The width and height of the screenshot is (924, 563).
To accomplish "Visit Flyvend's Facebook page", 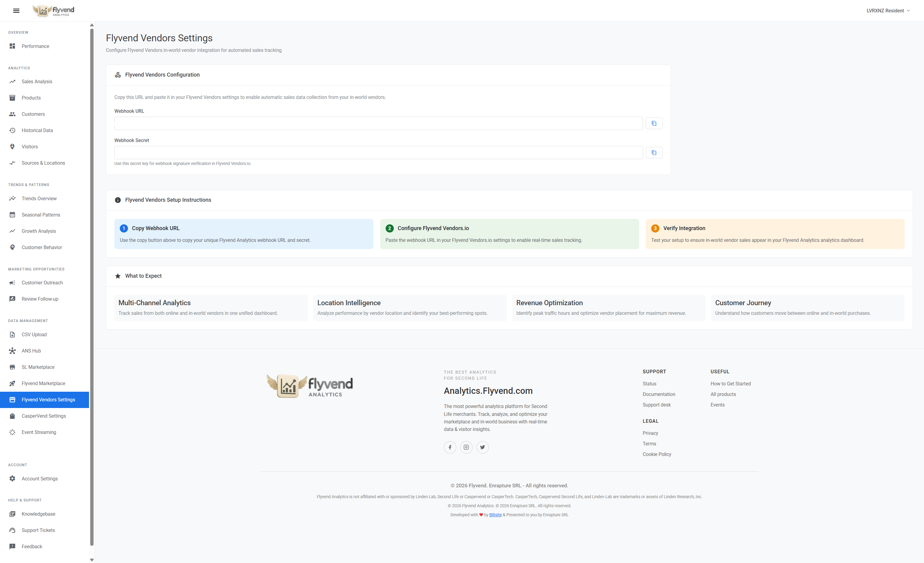I will [x=450, y=447].
